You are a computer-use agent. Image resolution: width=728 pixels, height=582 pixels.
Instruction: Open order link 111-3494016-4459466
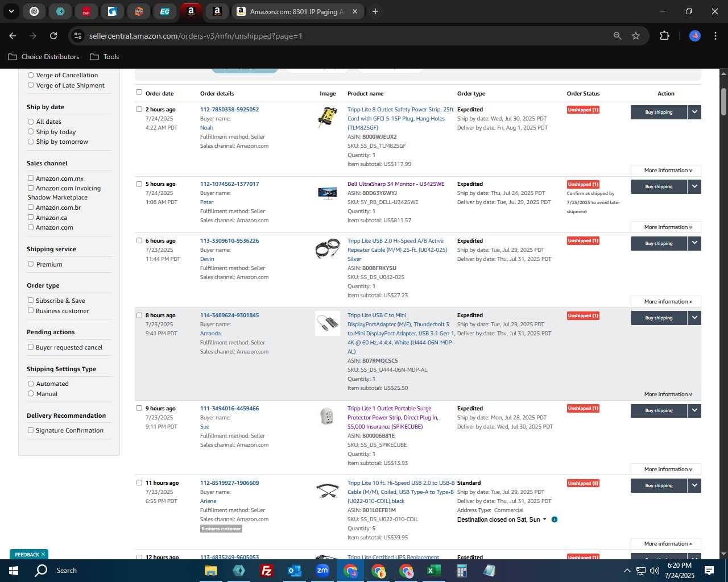229,409
